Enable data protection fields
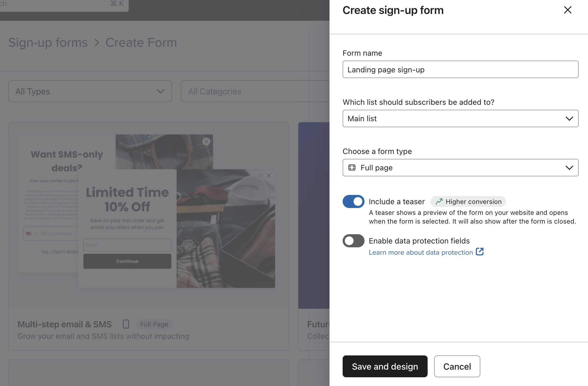 pos(353,241)
